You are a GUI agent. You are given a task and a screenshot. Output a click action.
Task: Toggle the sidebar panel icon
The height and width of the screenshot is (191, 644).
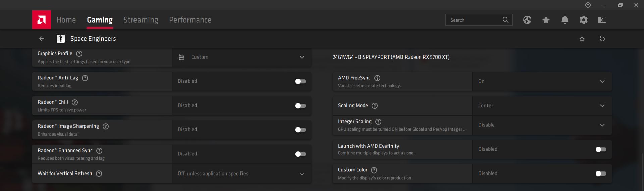click(602, 20)
